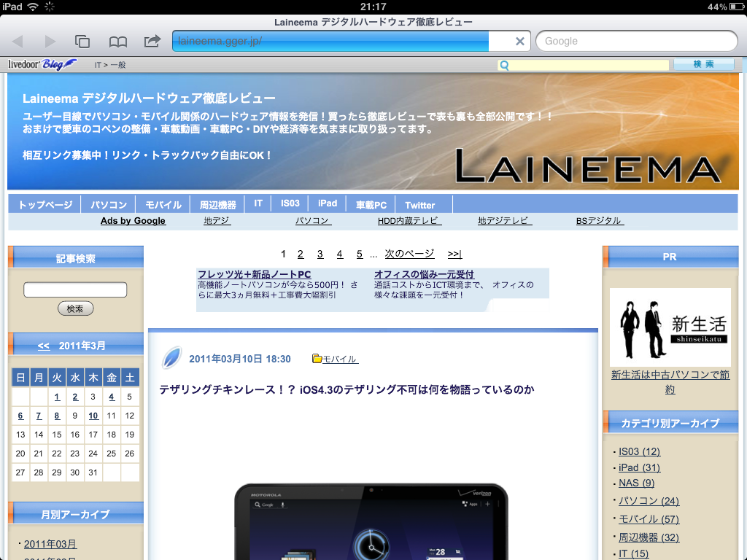Tap the Safari back arrow
The image size is (747, 560).
coord(18,42)
